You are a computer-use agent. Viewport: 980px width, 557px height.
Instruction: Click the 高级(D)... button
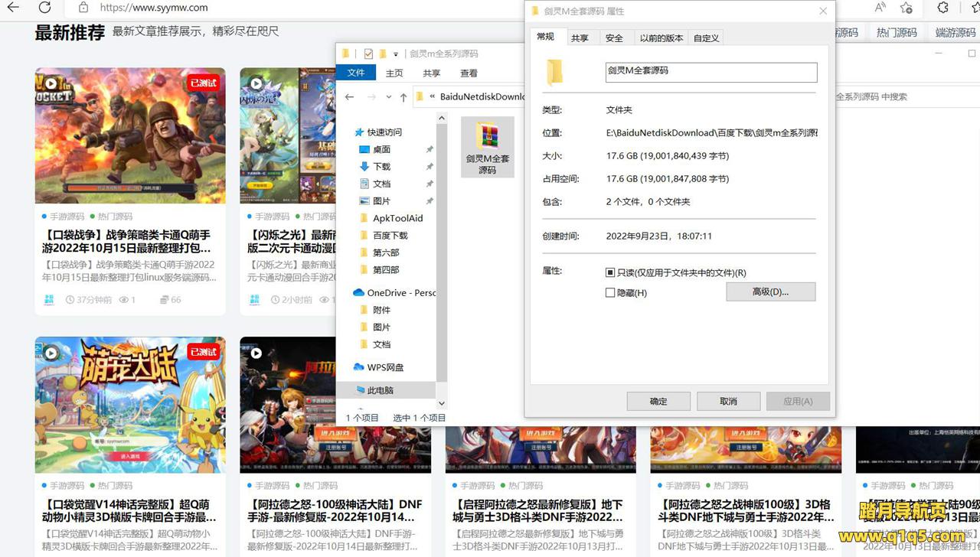point(770,292)
